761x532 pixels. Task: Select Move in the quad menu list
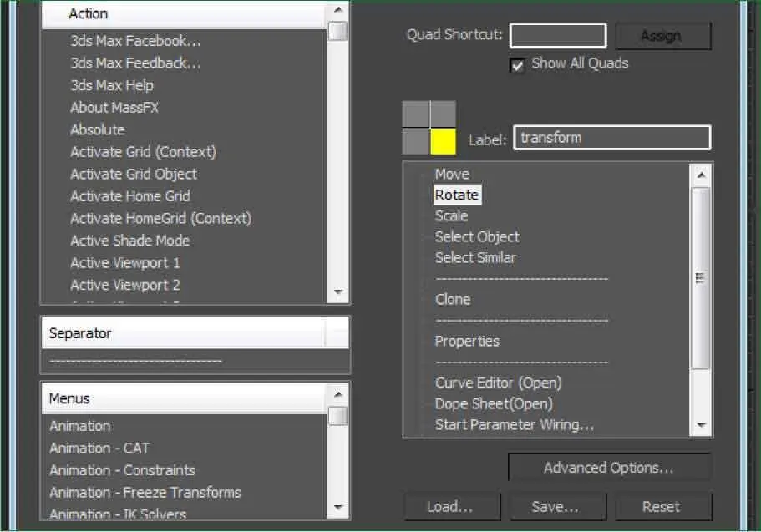click(452, 175)
